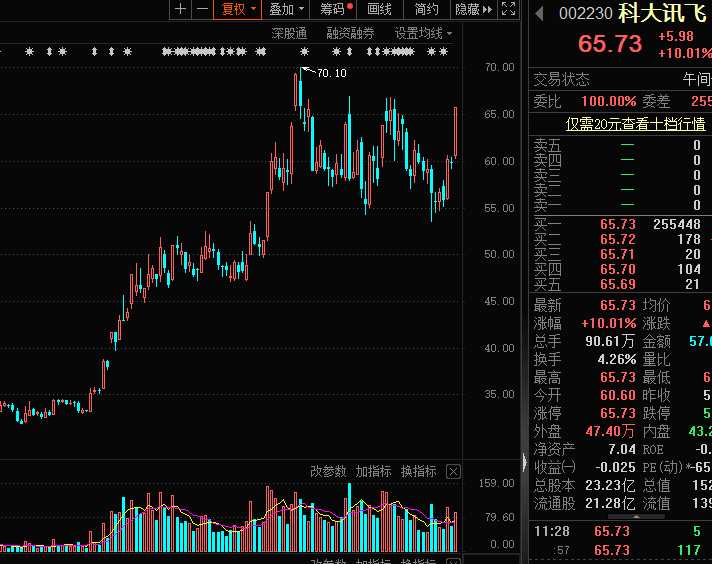The image size is (712, 564).
Task: Open fullscreen chart view icon
Action: tap(508, 9)
